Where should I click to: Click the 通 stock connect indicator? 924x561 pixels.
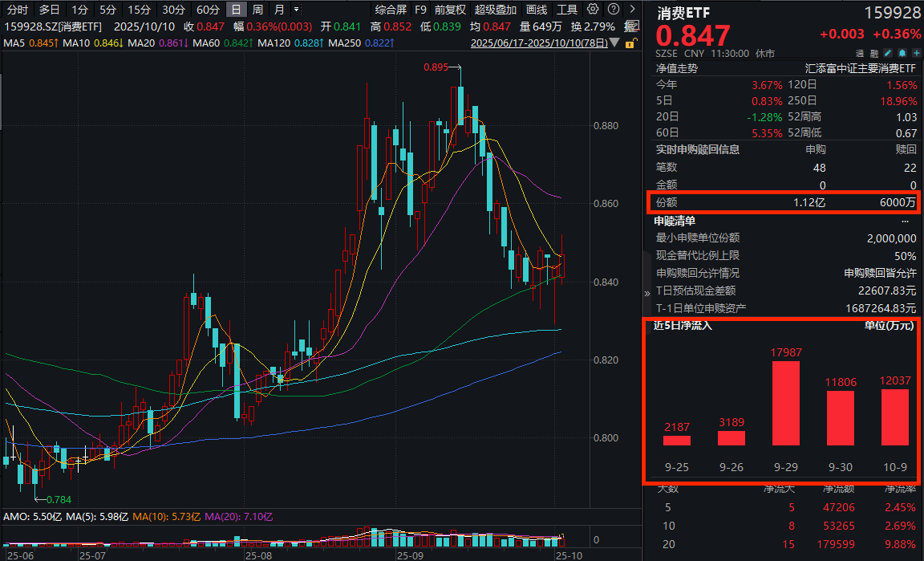click(861, 52)
